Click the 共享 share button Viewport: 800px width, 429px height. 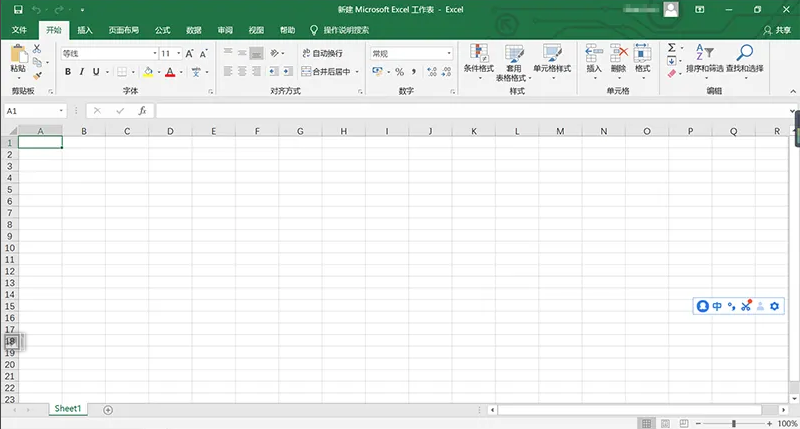pyautogui.click(x=776, y=30)
